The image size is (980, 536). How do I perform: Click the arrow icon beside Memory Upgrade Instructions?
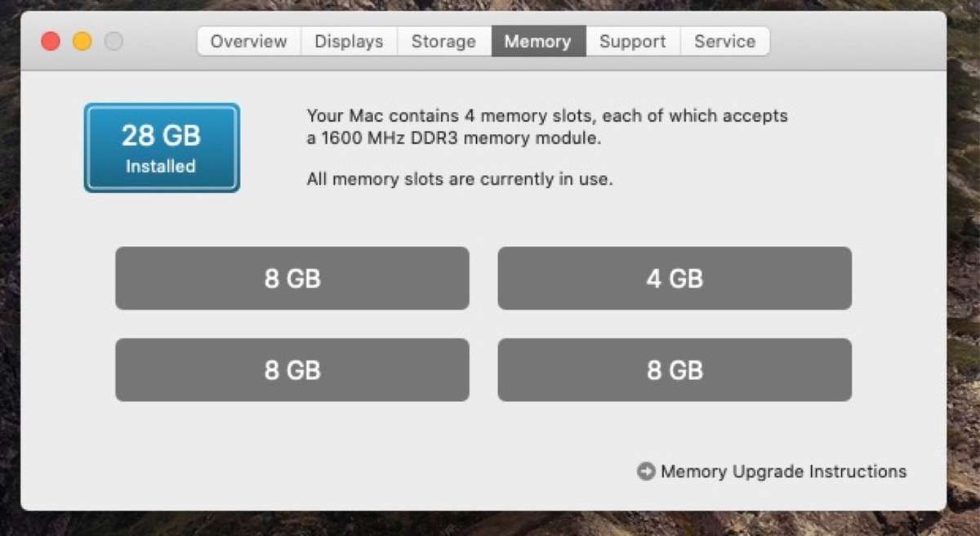coord(645,471)
